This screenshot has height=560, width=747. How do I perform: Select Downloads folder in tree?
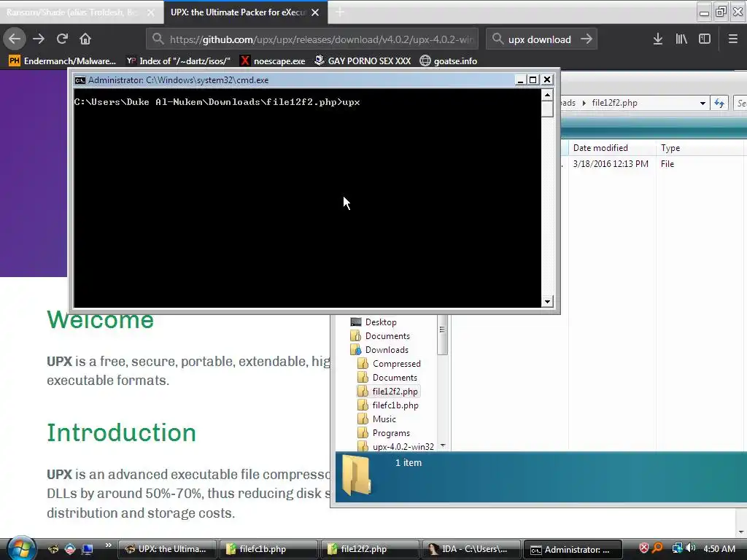click(379, 350)
